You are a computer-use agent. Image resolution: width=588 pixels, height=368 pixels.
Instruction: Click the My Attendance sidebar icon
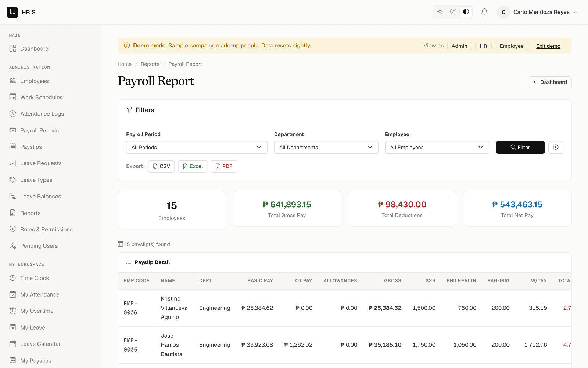[13, 294]
